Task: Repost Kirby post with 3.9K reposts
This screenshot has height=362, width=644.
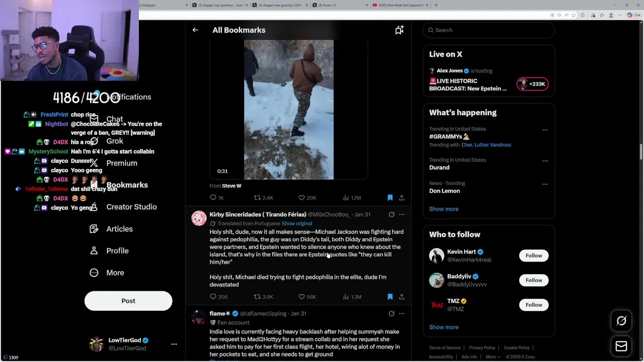Action: point(263,297)
